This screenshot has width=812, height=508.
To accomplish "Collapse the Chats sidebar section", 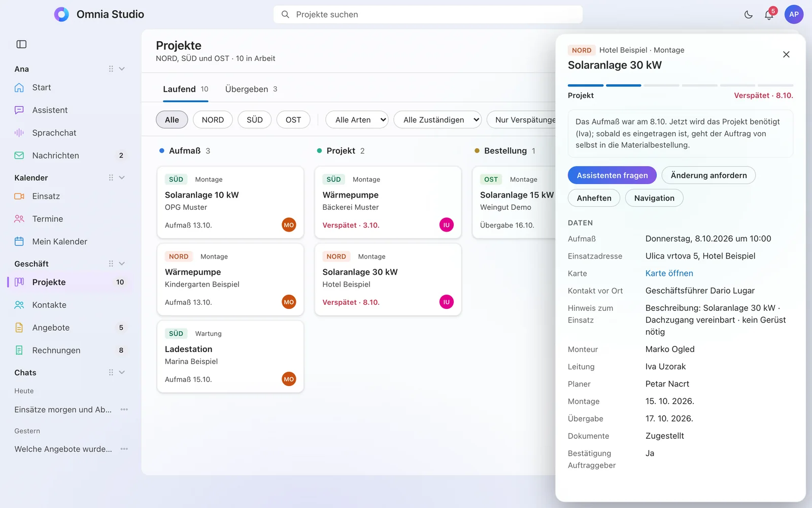I will (122, 372).
